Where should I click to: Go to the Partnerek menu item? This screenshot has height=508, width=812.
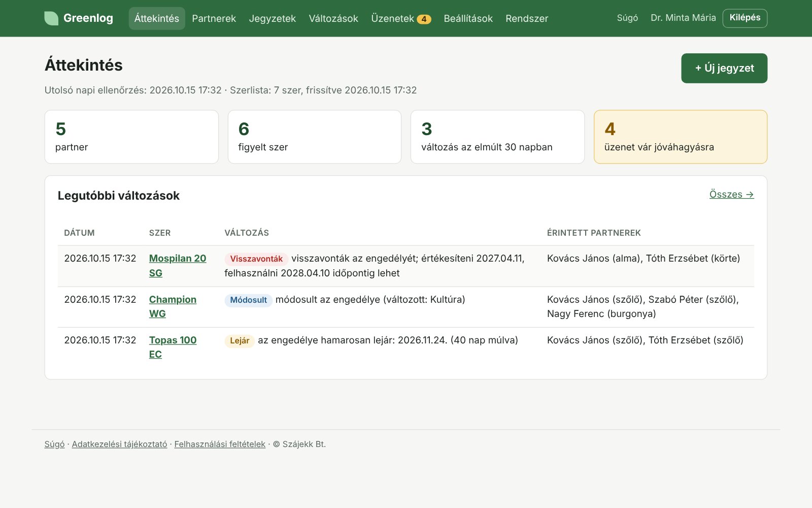tap(214, 18)
